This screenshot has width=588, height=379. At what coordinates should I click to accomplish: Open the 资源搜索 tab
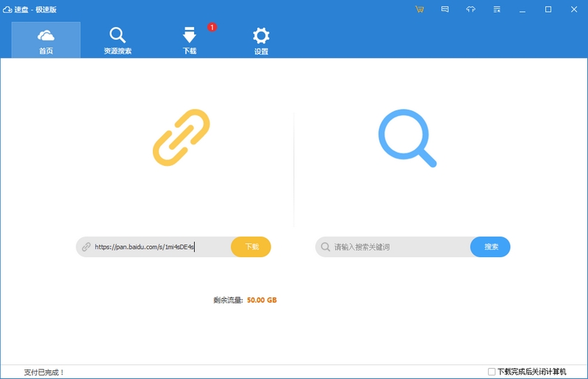(118, 40)
